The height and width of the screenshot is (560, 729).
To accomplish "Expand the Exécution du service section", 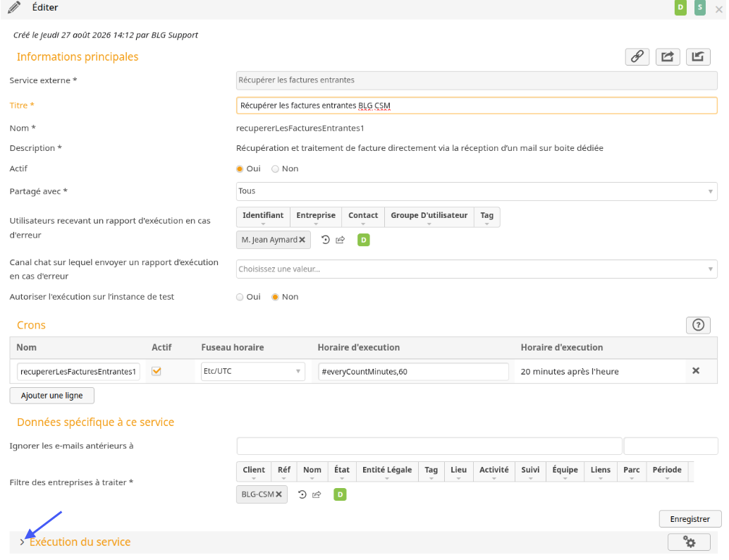I will pyautogui.click(x=22, y=542).
